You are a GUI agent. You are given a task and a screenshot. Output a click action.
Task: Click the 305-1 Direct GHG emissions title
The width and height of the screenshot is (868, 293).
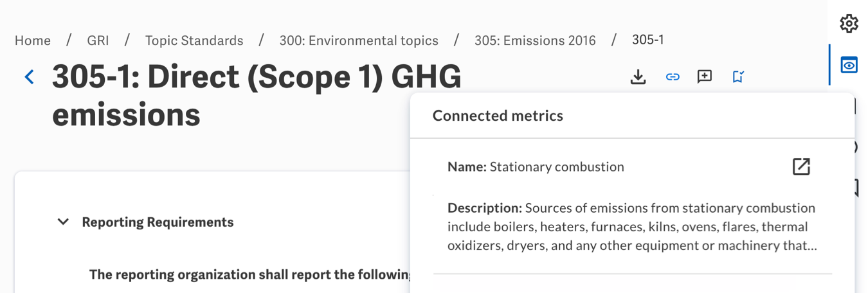257,96
